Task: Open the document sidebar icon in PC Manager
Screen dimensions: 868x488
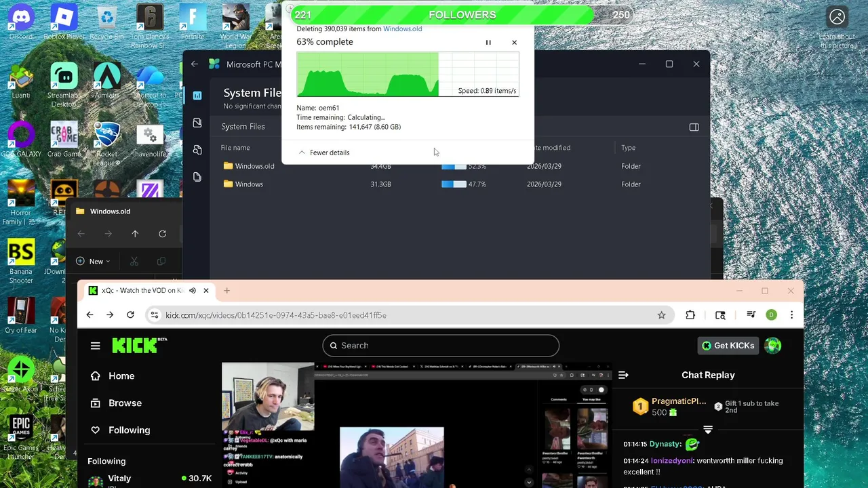Action: tap(197, 177)
